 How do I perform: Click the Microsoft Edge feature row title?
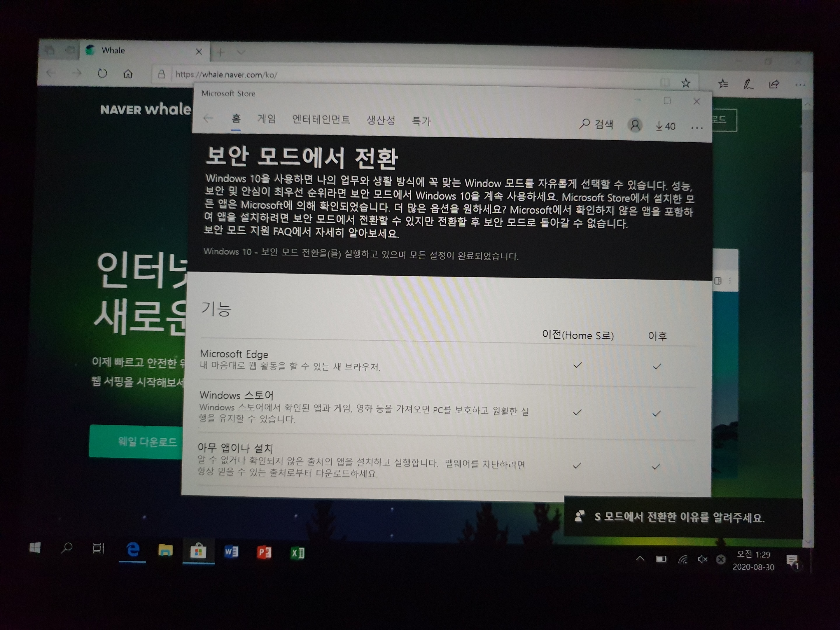(x=234, y=354)
